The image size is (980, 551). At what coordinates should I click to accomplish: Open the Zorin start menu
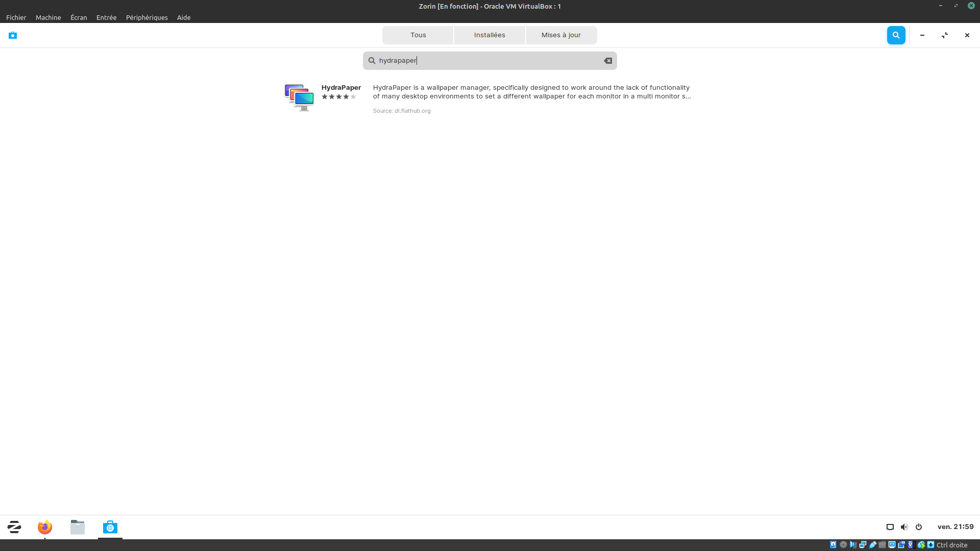14,527
